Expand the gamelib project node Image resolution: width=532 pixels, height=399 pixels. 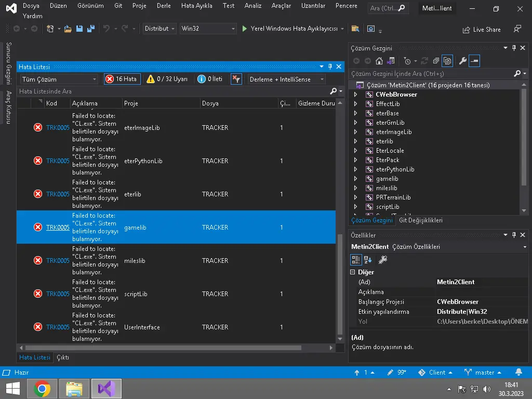[x=355, y=179]
